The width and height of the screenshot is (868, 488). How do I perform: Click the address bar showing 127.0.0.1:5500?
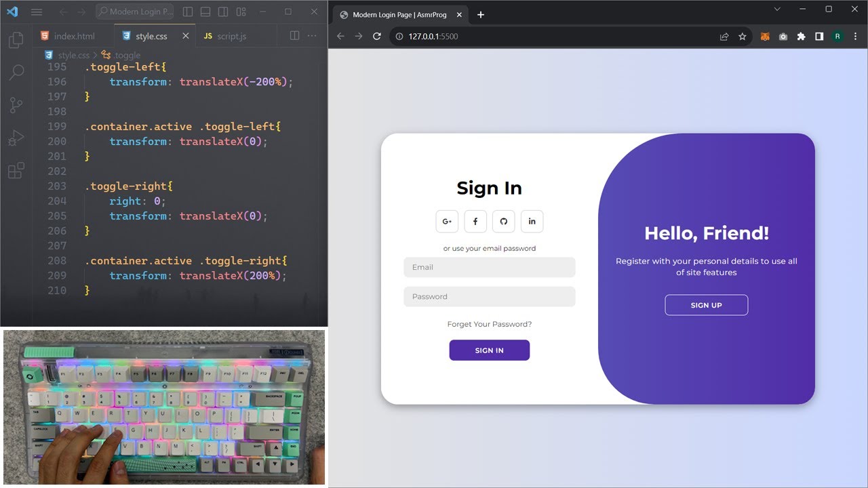tap(556, 36)
